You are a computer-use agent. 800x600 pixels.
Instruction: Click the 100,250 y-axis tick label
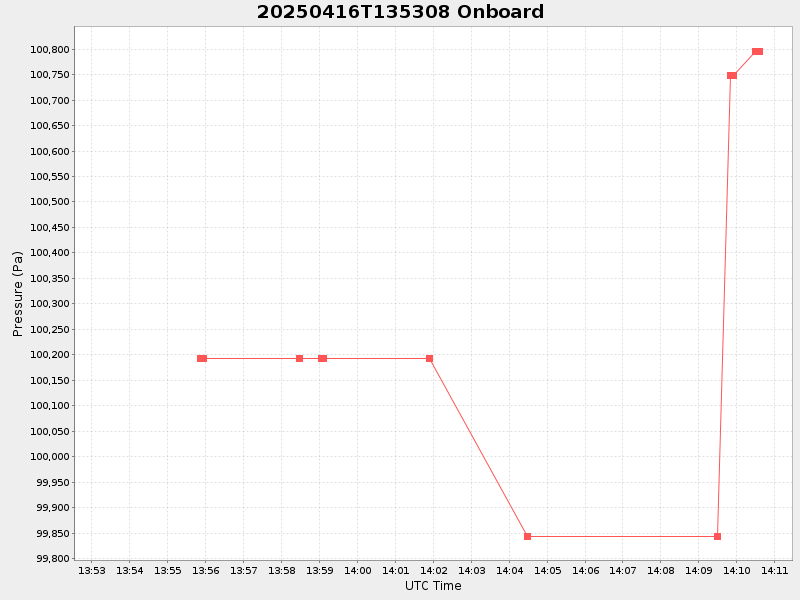pos(49,330)
